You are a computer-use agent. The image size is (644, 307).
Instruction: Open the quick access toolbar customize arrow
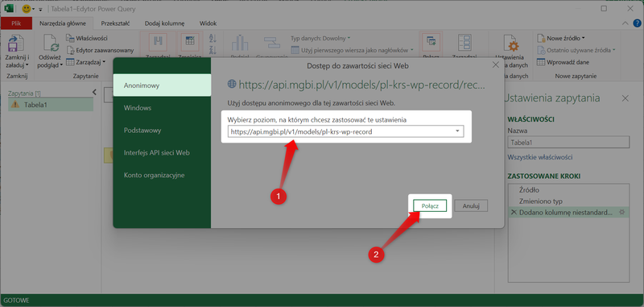[x=40, y=9]
